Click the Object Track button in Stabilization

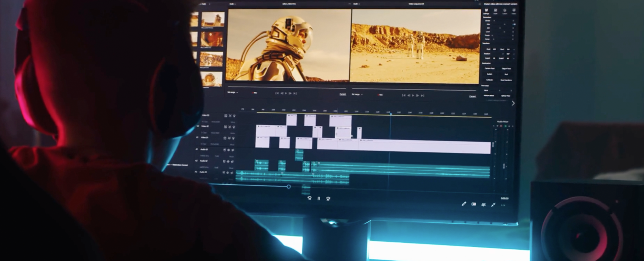pyautogui.click(x=506, y=69)
